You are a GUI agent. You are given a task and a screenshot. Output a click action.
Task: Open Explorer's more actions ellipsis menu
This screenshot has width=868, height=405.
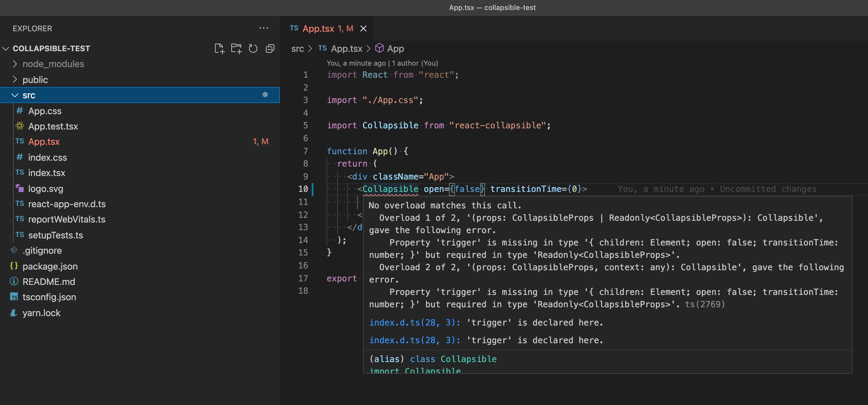click(x=263, y=28)
